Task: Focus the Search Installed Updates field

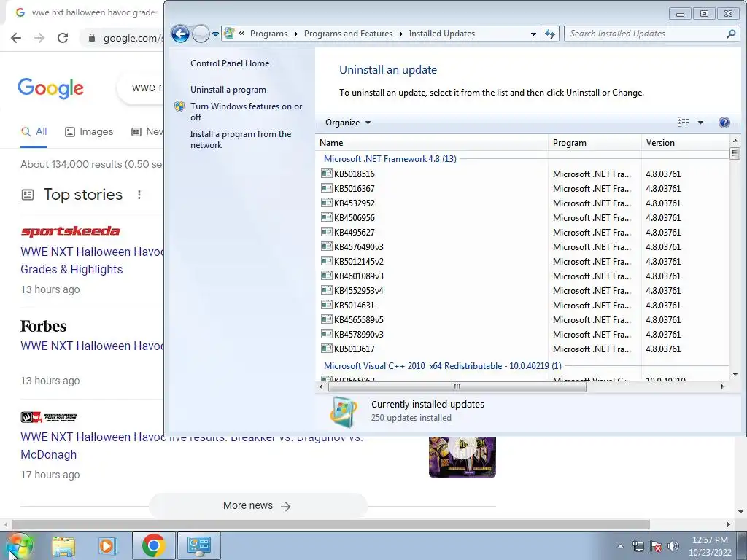Action: click(651, 34)
